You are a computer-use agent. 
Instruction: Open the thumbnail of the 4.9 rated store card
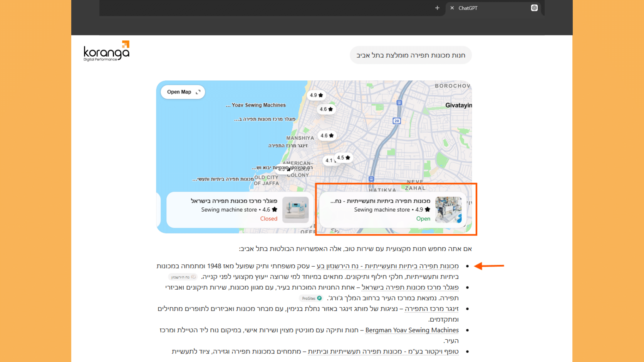448,210
